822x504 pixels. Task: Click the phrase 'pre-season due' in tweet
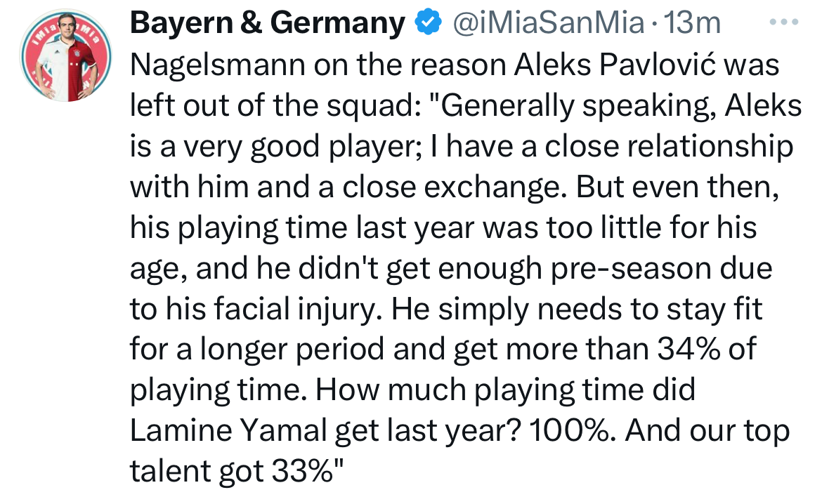coord(661,268)
